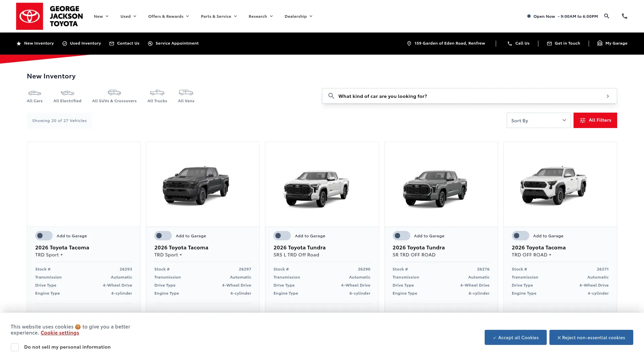Click the My Garage icon
Screen dimensions: 644x362
click(x=600, y=43)
